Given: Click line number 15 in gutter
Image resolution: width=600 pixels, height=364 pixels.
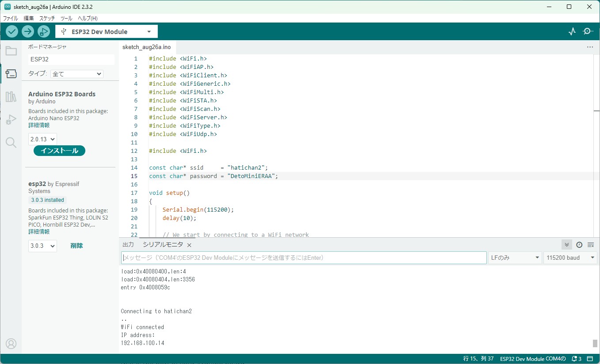Looking at the screenshot, I should 134,176.
